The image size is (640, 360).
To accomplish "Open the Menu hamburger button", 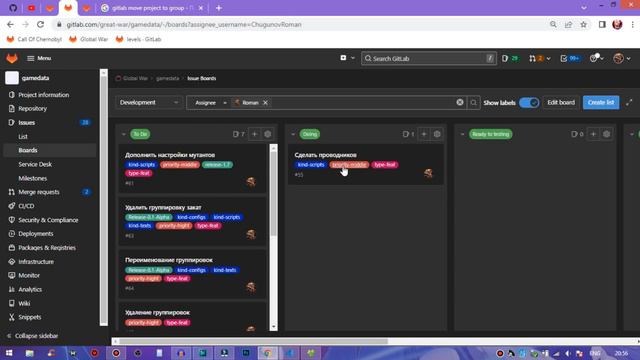I will [39, 58].
